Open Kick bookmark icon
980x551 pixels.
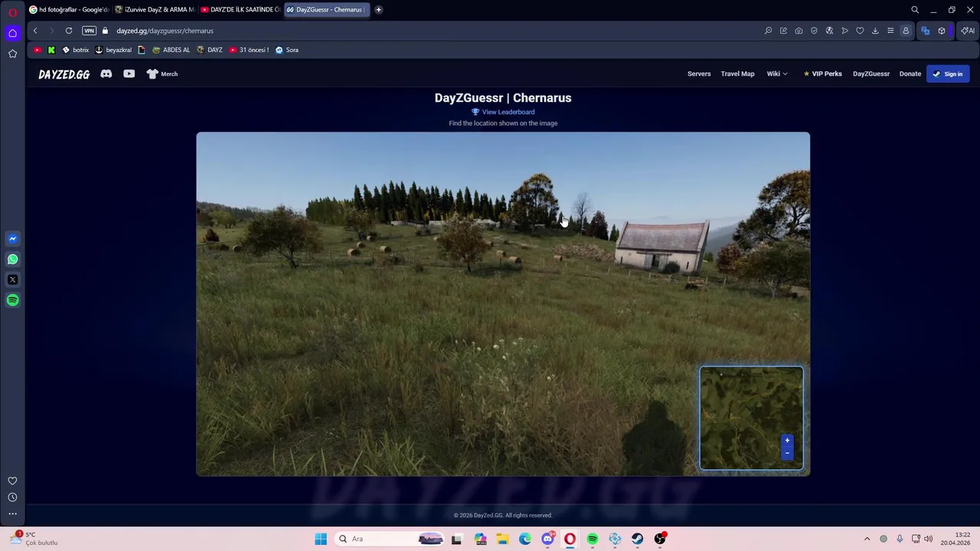[x=51, y=50]
